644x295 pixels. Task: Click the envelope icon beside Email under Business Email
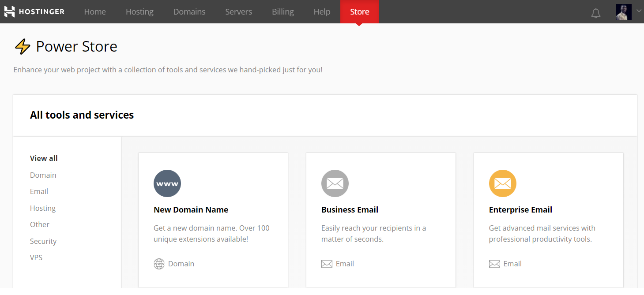[x=327, y=263]
